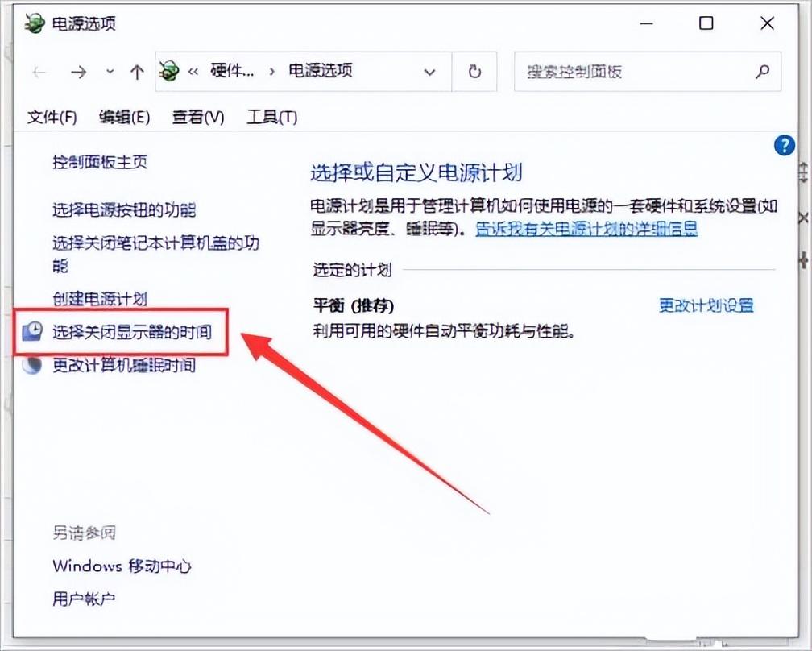Refresh the control panel page

(x=474, y=72)
